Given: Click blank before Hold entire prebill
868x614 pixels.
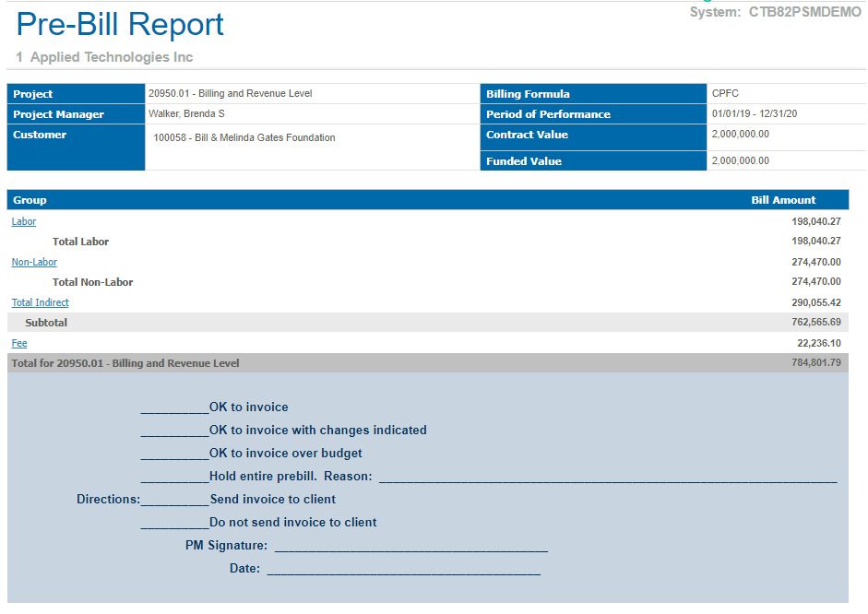Looking at the screenshot, I should pos(174,477).
